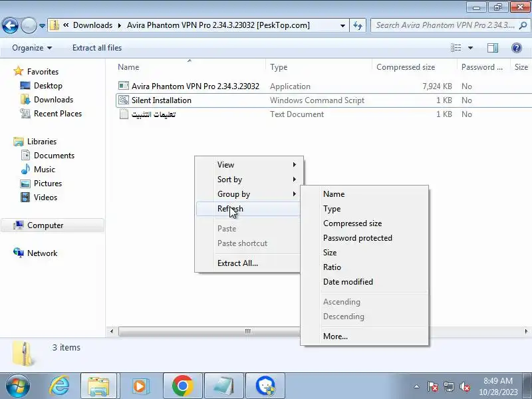Sort by the Type column header
Screen dimensions: 532x399
pos(279,67)
